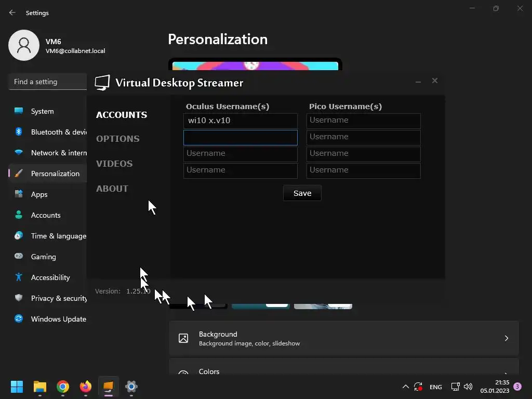Click the chevron on the Background row

coord(506,338)
